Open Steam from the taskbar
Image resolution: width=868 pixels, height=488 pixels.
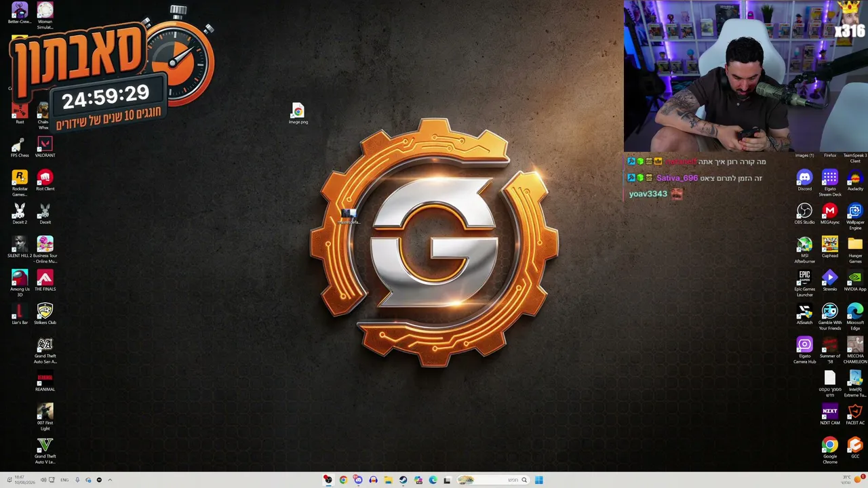403,480
